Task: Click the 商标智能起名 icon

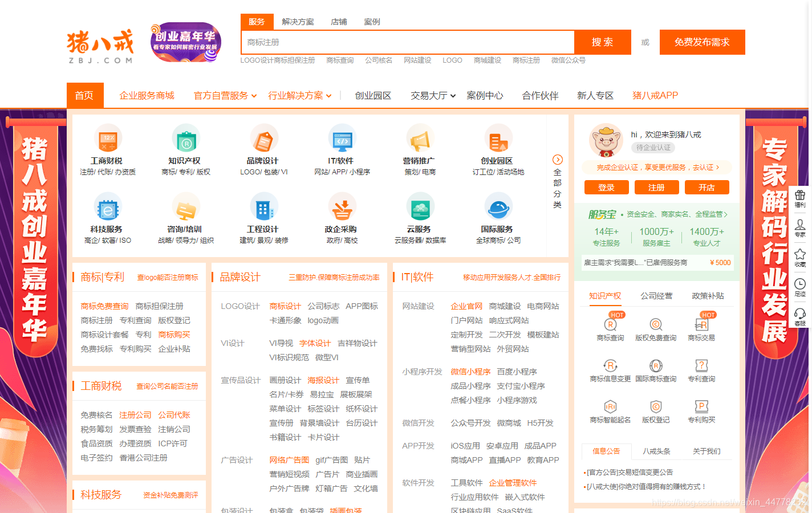Action: 610,406
